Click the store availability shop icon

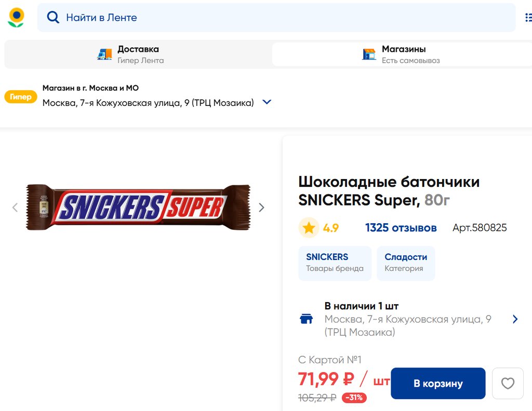tap(307, 319)
